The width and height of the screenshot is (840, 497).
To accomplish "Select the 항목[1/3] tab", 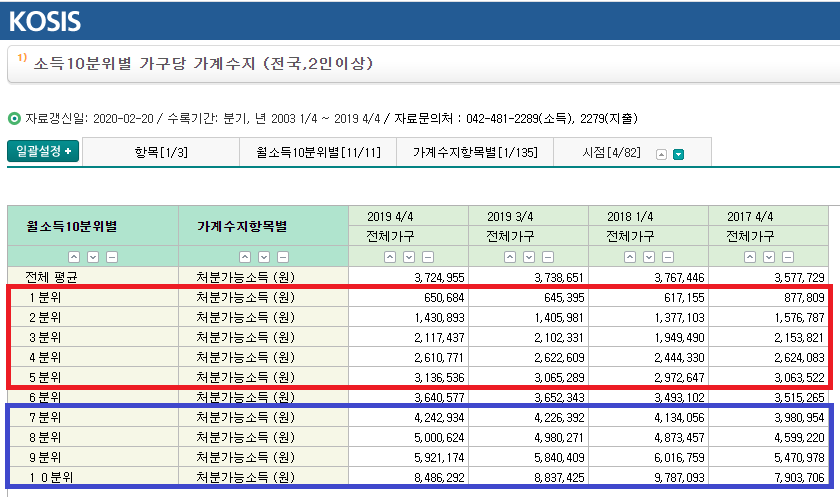I will point(161,152).
